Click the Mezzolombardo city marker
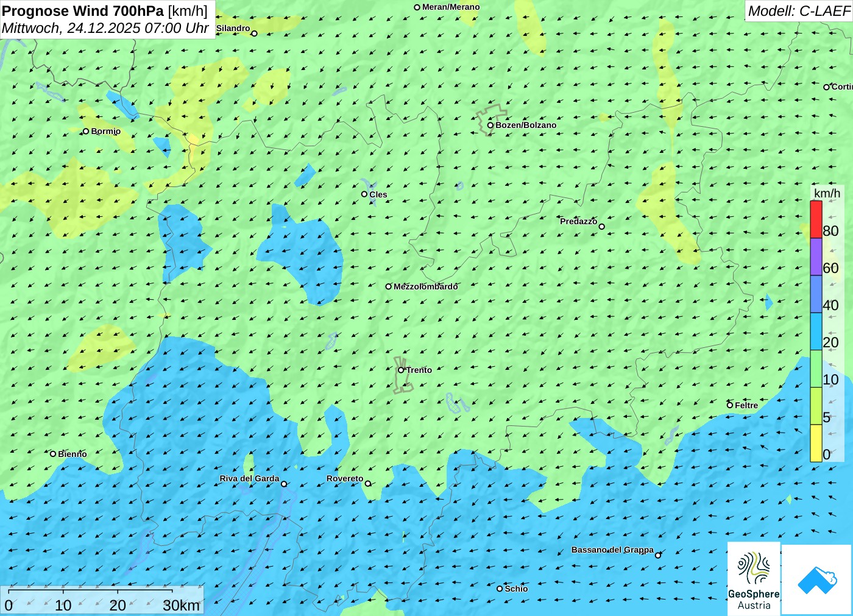 point(388,286)
